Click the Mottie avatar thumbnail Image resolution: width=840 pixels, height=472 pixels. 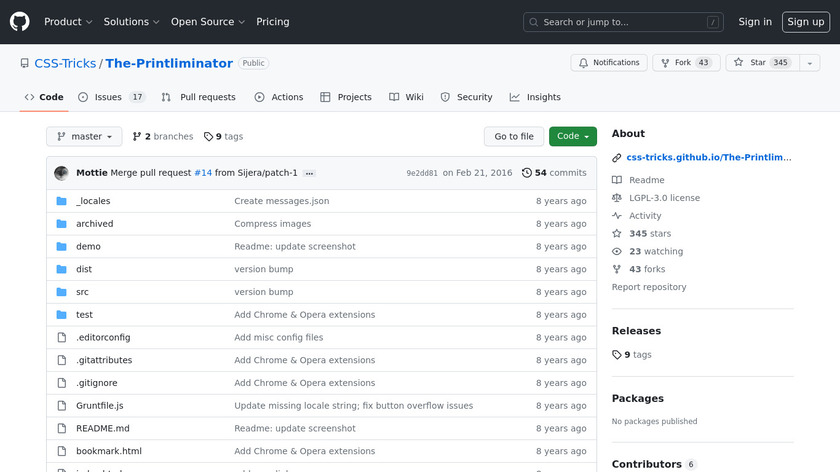[61, 173]
